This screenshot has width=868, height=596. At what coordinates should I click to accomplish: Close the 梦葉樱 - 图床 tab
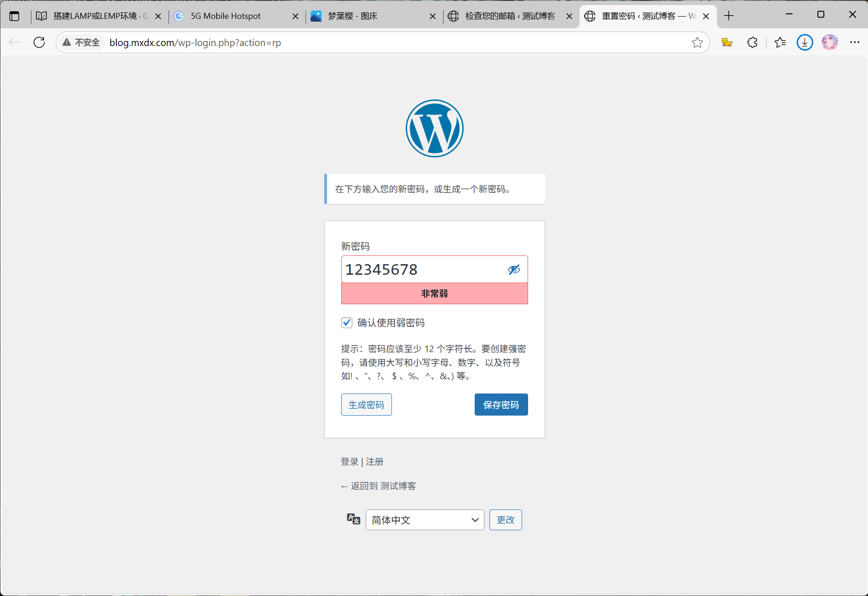click(x=432, y=16)
